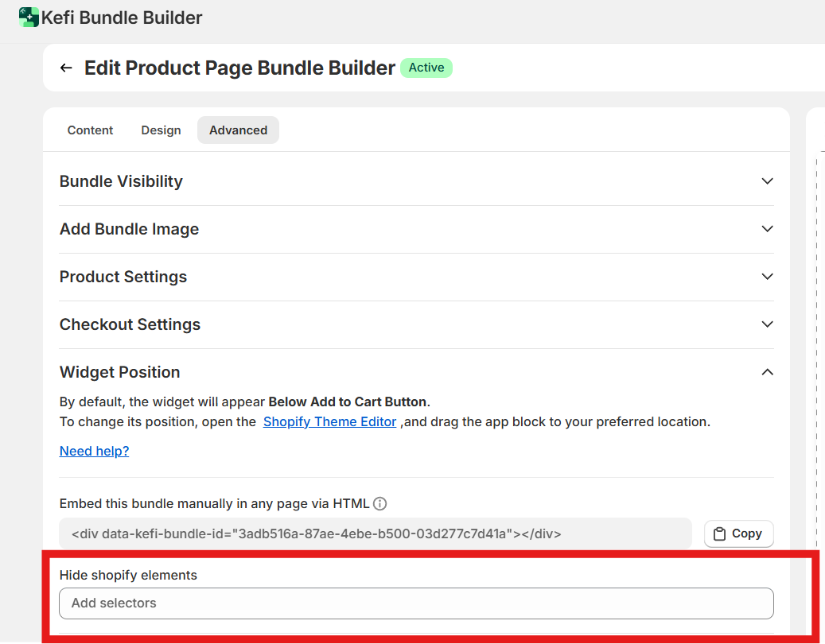Open the Design tab

click(x=161, y=130)
